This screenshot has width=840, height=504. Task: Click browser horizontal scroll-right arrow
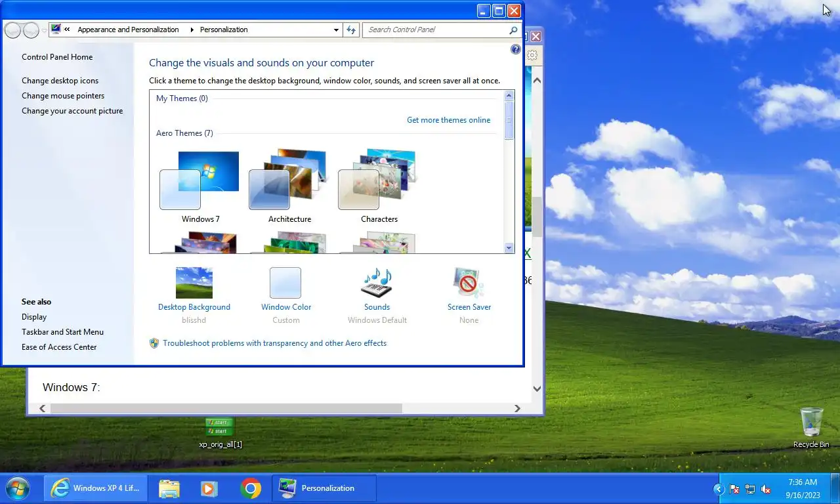coord(517,408)
